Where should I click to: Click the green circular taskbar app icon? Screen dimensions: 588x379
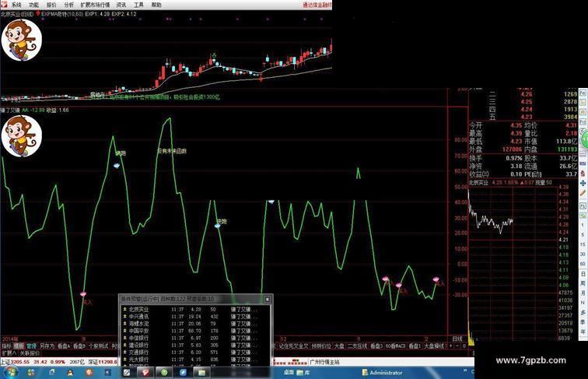[x=164, y=372]
